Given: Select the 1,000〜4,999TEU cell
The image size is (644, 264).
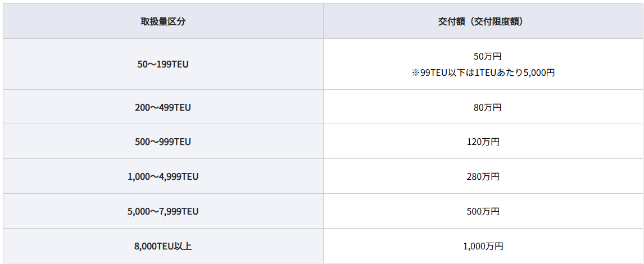Looking at the screenshot, I should [x=163, y=177].
